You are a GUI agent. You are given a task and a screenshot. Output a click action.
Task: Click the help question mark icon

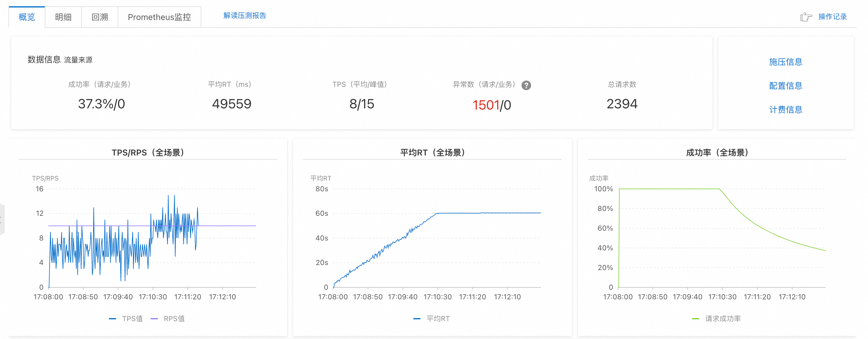526,85
